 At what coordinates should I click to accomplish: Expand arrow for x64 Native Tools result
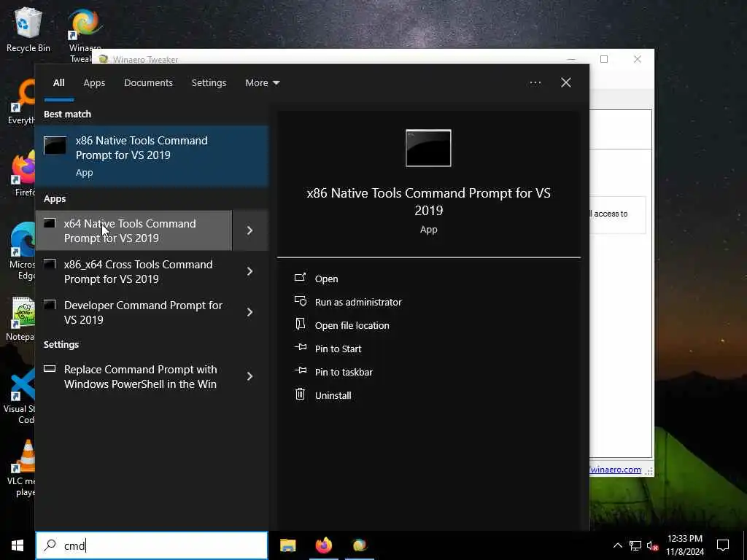click(250, 230)
